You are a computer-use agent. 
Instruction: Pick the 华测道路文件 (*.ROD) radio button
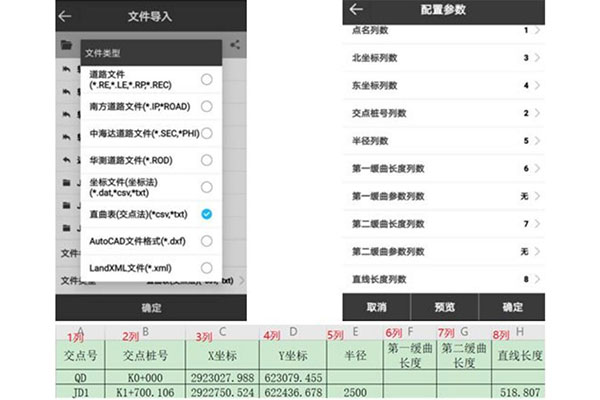coord(205,160)
